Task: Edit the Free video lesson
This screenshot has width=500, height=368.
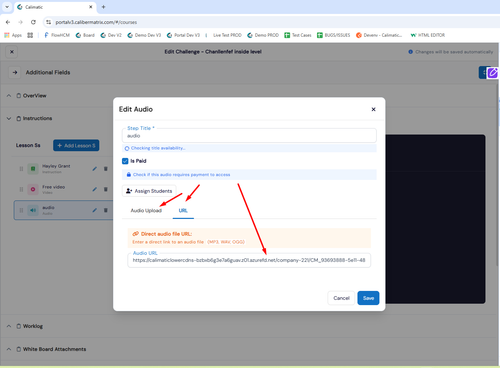Action: (95, 189)
